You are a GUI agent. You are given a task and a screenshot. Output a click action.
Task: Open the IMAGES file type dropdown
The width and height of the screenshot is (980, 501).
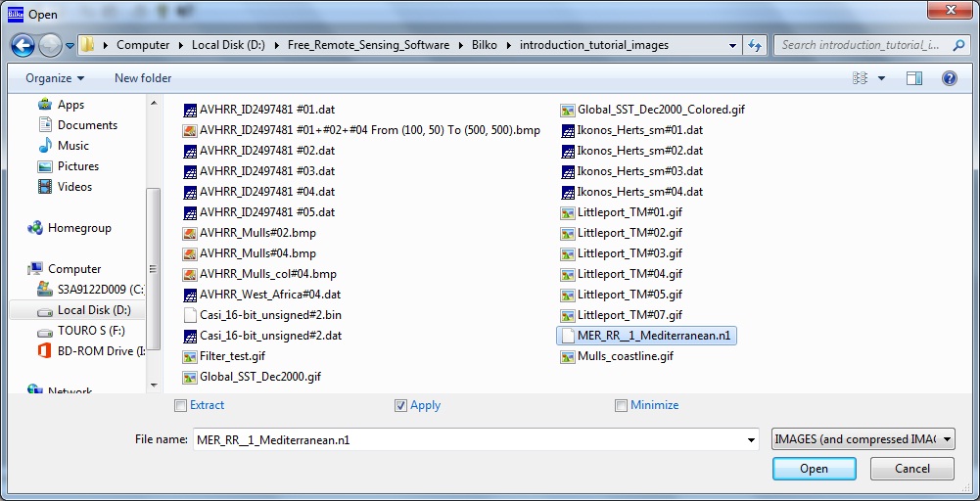863,439
